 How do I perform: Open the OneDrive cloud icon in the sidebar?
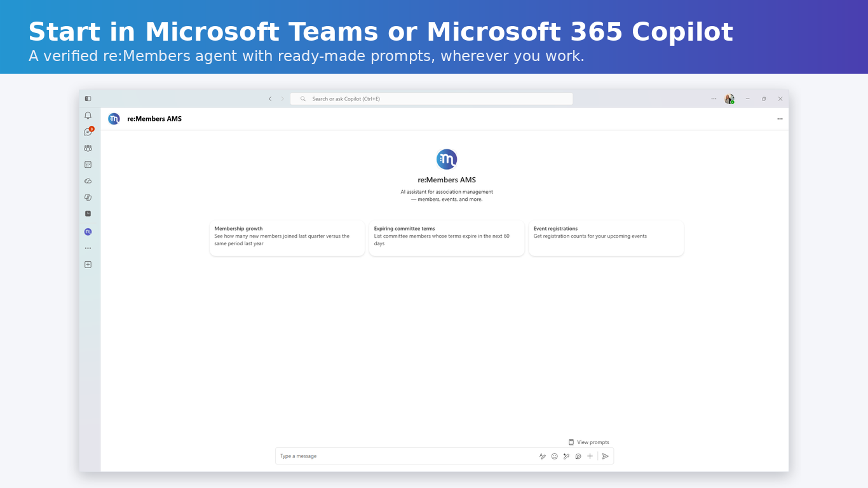click(88, 181)
